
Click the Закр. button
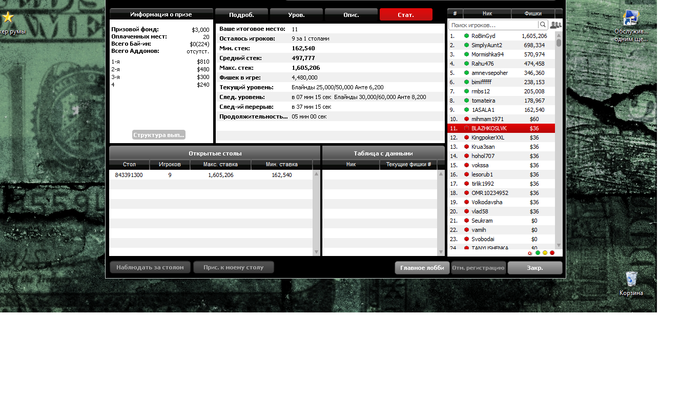tap(535, 268)
